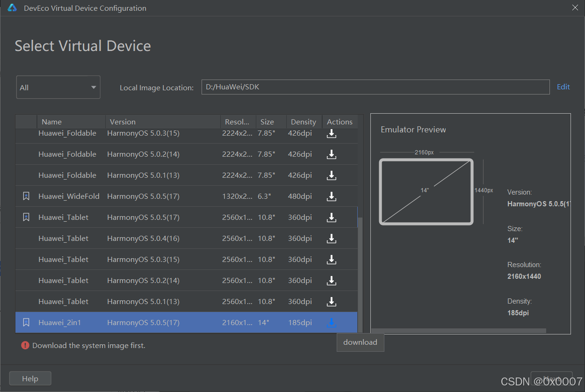Click the bookmark icon beside Huawei_2in1
The height and width of the screenshot is (392, 585).
click(26, 322)
